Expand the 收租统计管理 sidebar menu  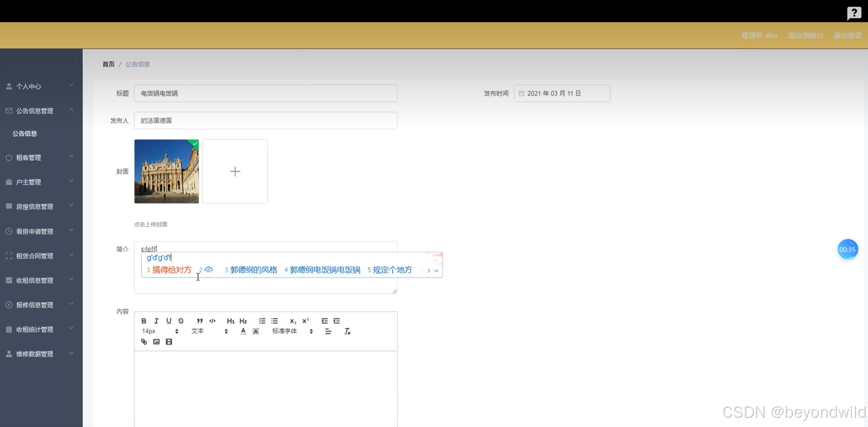pyautogui.click(x=41, y=329)
